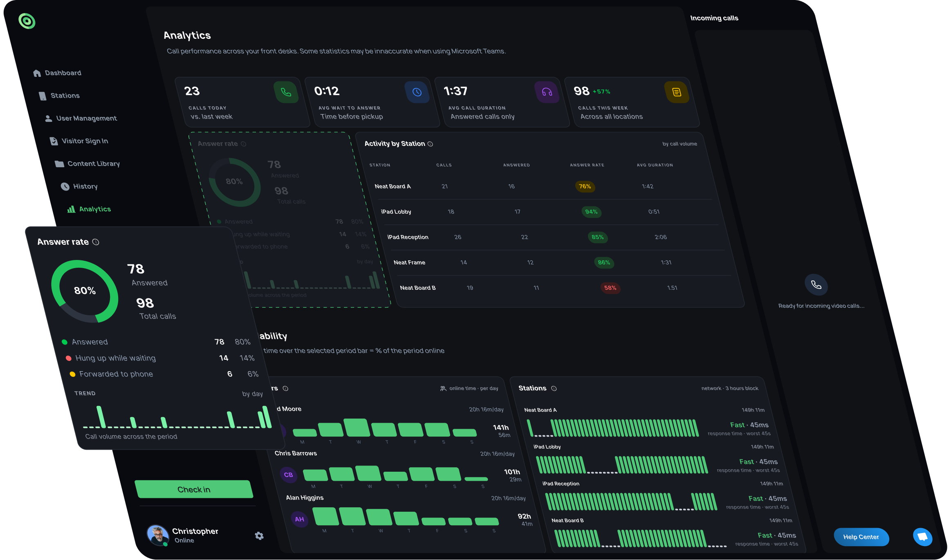Click 'online time · per day' selector
Image resolution: width=951 pixels, height=560 pixels.
[469, 388]
